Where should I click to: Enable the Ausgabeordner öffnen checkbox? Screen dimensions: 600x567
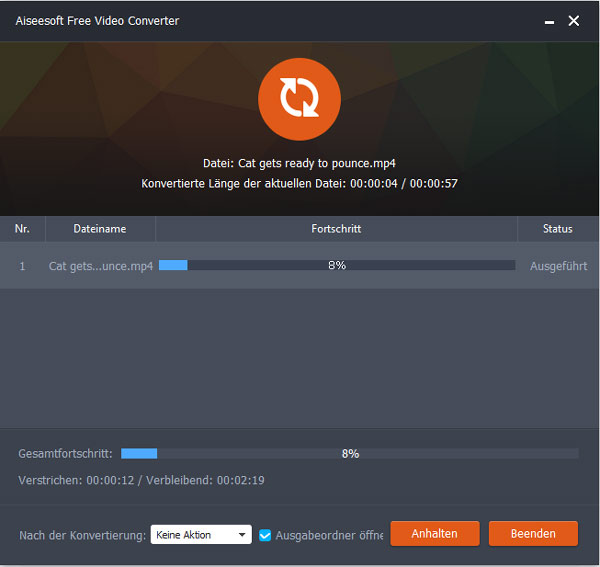click(265, 535)
